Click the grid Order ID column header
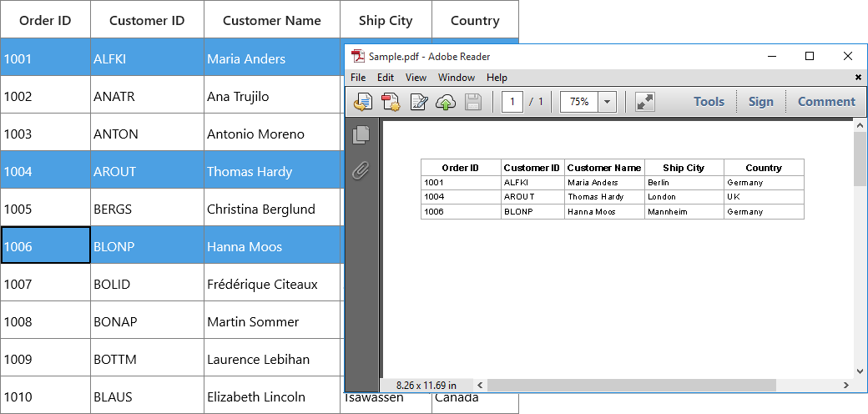The image size is (868, 414). coord(45,19)
